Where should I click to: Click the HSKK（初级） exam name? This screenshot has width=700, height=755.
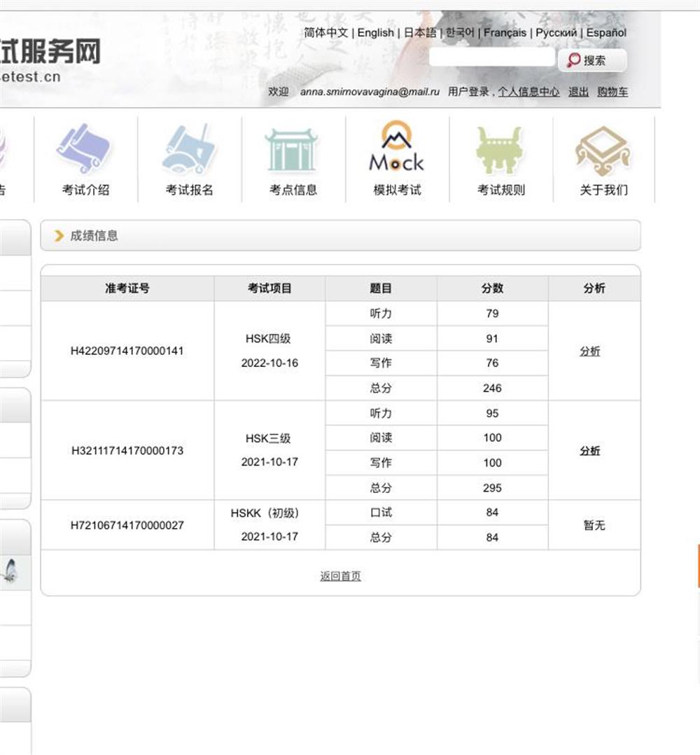(265, 513)
